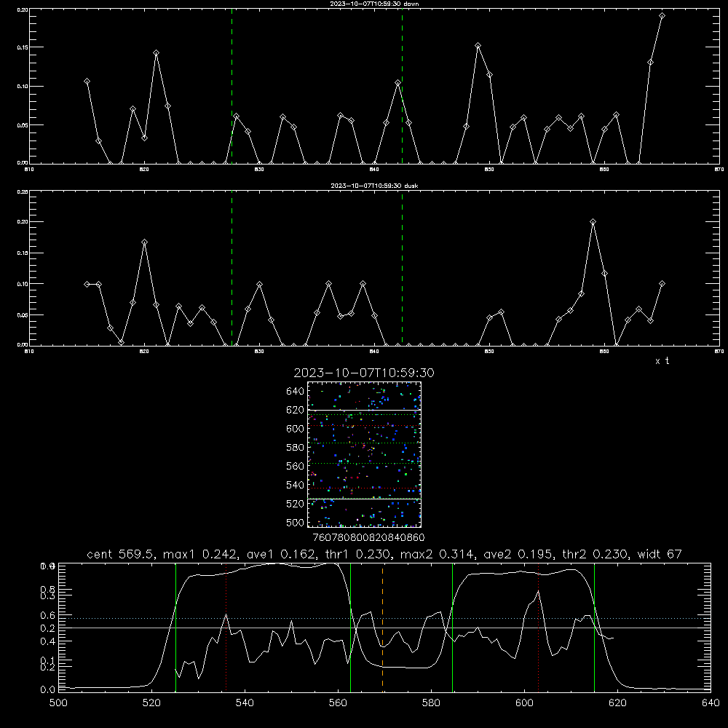The image size is (728, 728).
Task: Select the 'widt 67' statistic text
Action: click(660, 554)
